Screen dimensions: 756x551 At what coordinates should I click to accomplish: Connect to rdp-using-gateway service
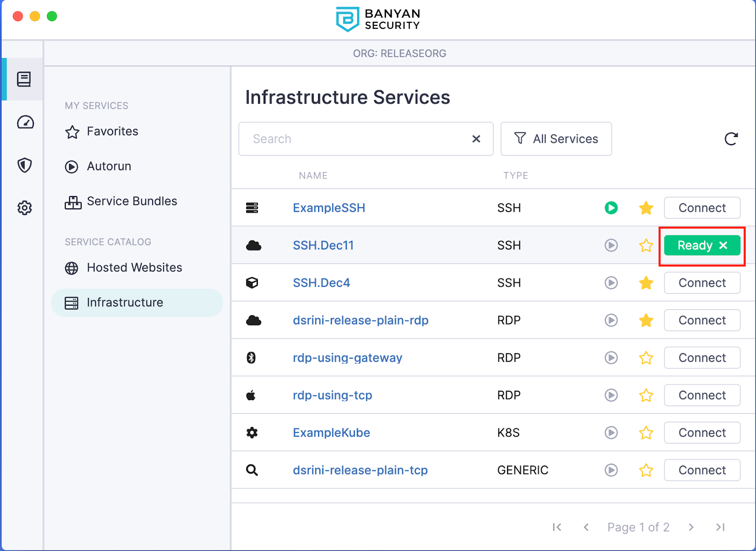702,358
